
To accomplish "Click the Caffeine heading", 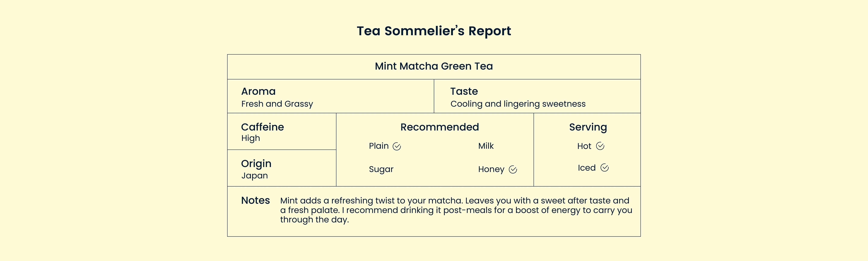I will [x=262, y=127].
